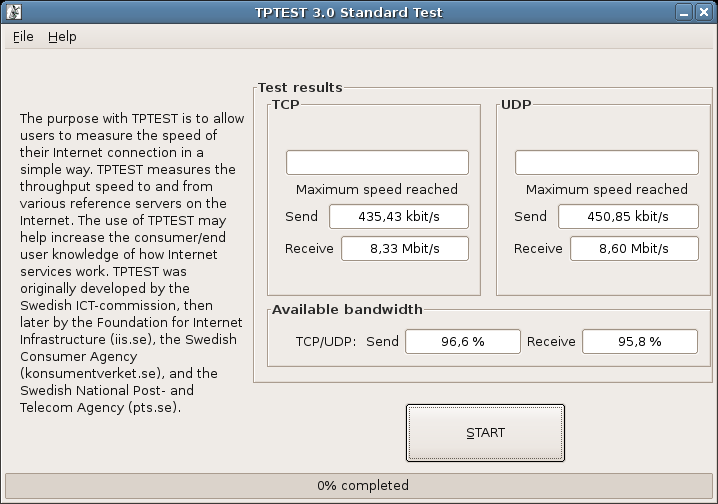Click the UDP Maximum speed reached label
The height and width of the screenshot is (504, 718).
607,190
